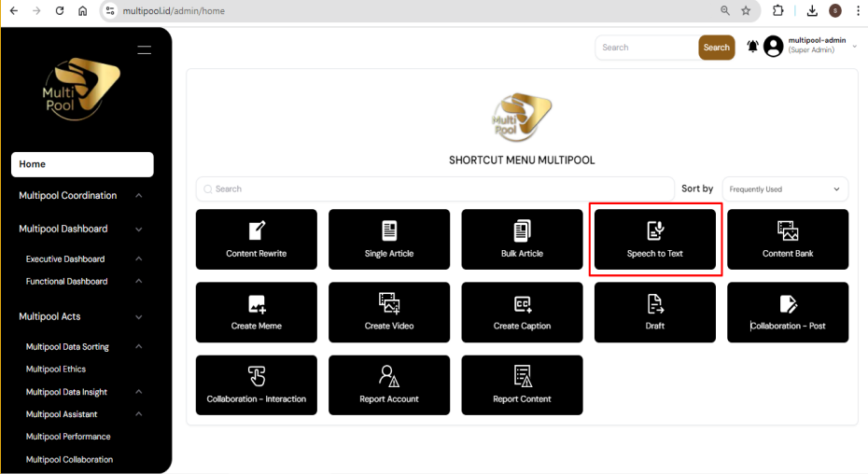Select the Multipool Acts menu label
Image resolution: width=868 pixels, height=474 pixels.
(x=49, y=316)
